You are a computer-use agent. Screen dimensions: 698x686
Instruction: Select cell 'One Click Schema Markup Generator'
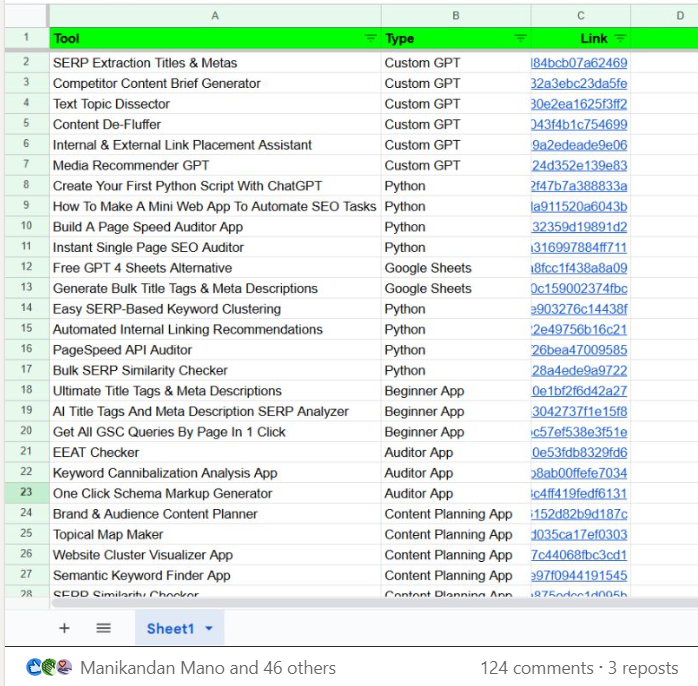tap(215, 493)
